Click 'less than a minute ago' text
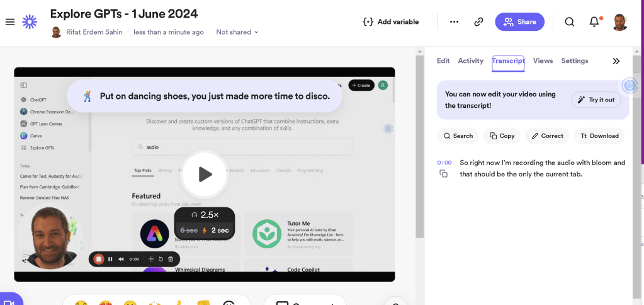The width and height of the screenshot is (644, 305). [x=168, y=32]
